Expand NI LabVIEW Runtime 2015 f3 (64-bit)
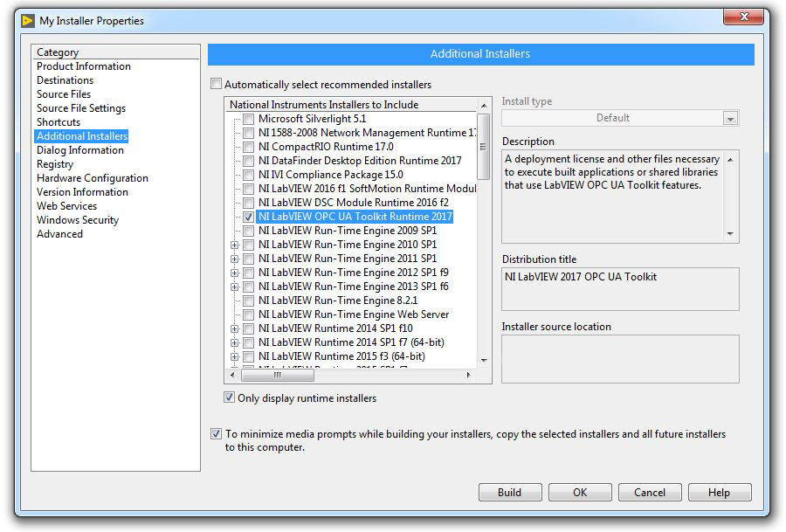Screen dimensions: 786x532 235,357
